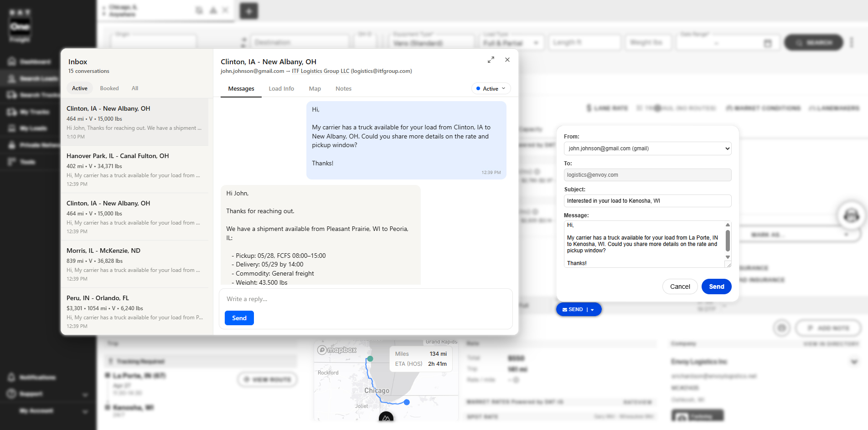Click the envelope SEND email button
Image resolution: width=868 pixels, height=430 pixels.
(573, 309)
